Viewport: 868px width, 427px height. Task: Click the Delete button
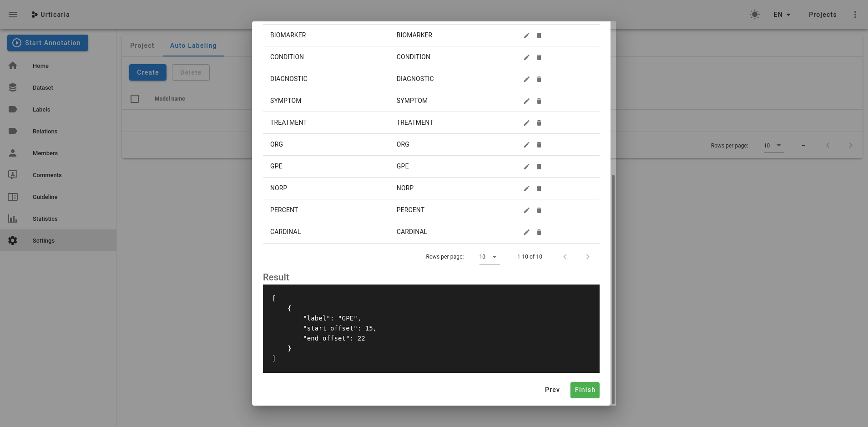click(x=191, y=72)
